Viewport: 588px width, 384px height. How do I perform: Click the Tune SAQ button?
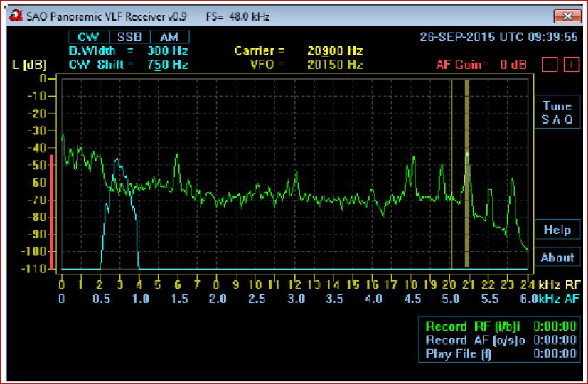557,112
